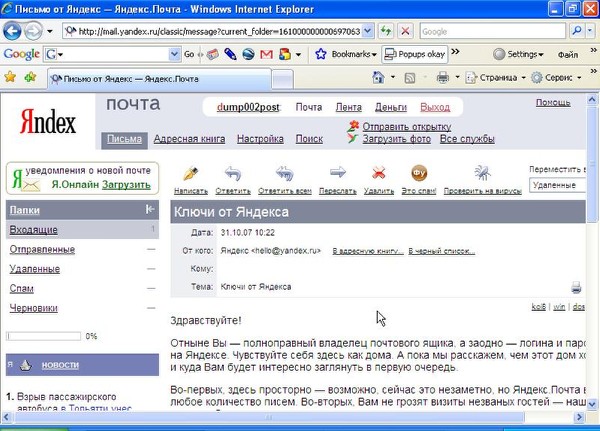Click the Bookmarks star in Google toolbar
The image size is (600, 431).
pos(321,54)
